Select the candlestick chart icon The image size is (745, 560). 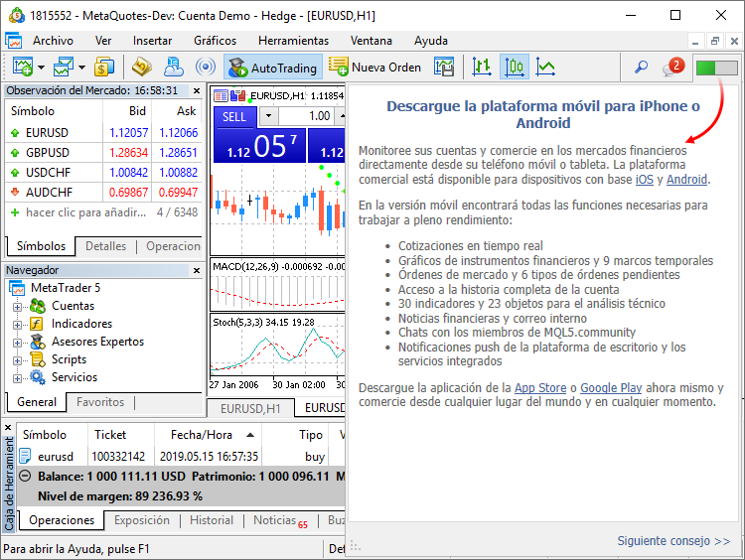point(515,68)
